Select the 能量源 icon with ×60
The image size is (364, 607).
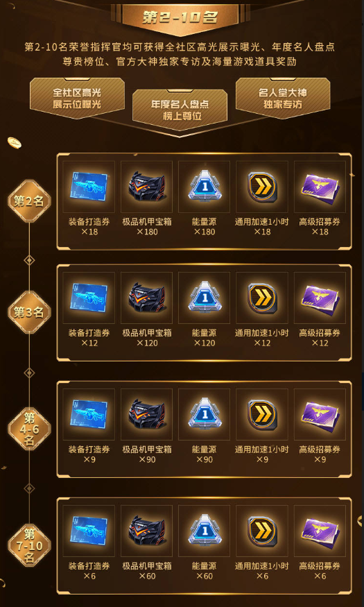click(205, 531)
